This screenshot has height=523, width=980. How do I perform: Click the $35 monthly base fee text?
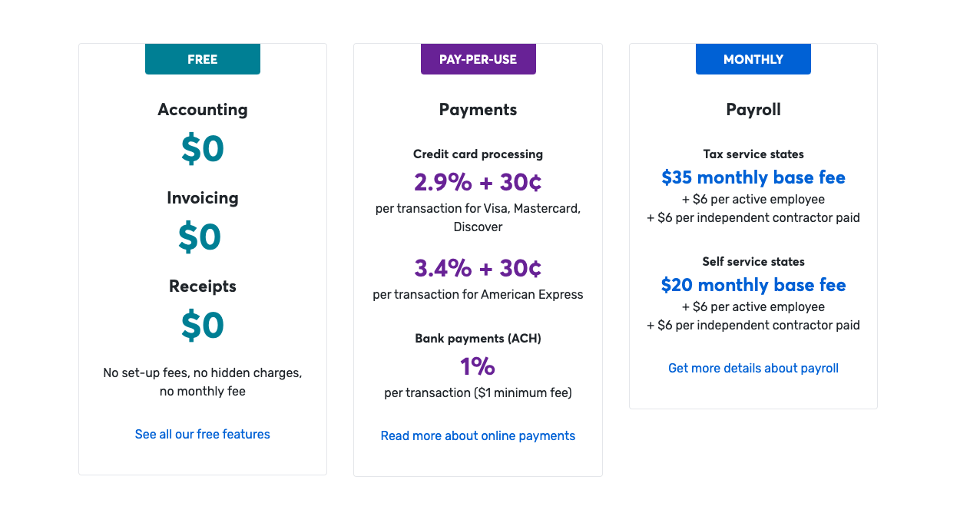point(753,177)
